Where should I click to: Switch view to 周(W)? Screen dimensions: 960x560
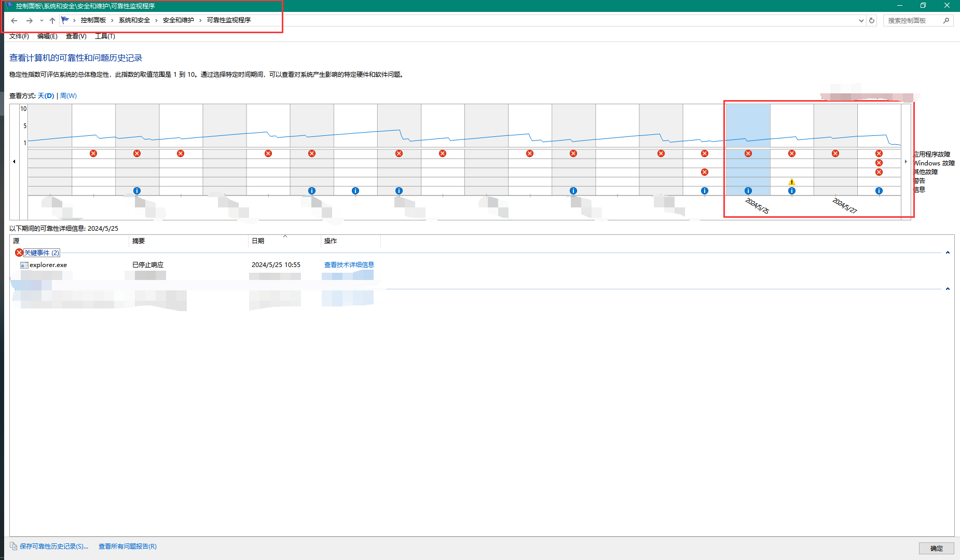click(68, 96)
